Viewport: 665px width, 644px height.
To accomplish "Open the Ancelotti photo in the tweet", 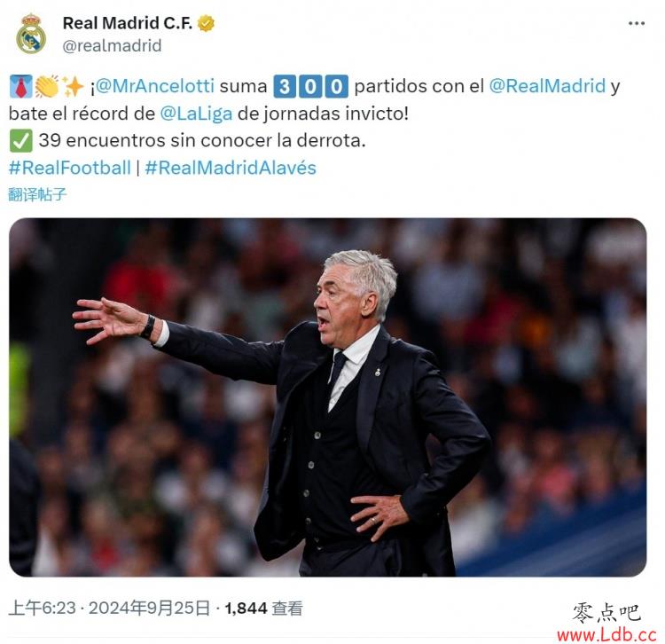I will click(327, 397).
